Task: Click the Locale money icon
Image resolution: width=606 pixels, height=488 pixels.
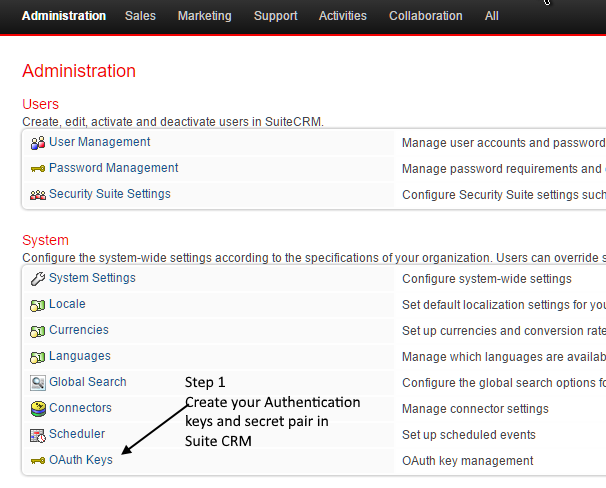Action: 37,306
